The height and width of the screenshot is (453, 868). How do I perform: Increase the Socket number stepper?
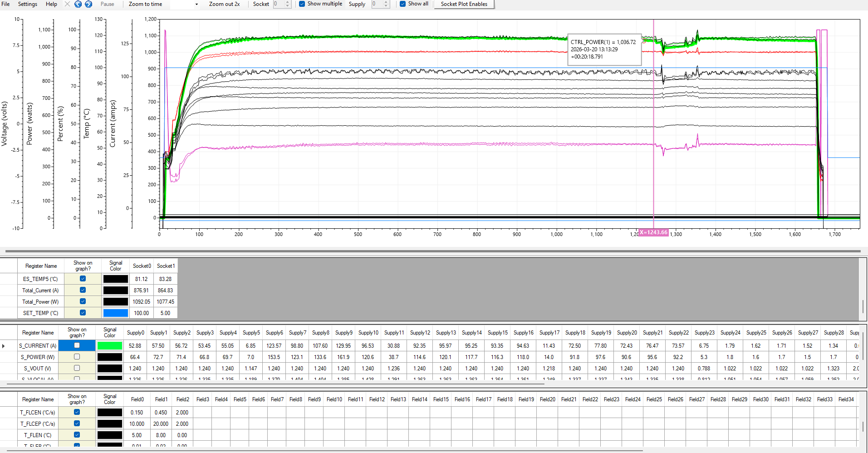point(288,2)
